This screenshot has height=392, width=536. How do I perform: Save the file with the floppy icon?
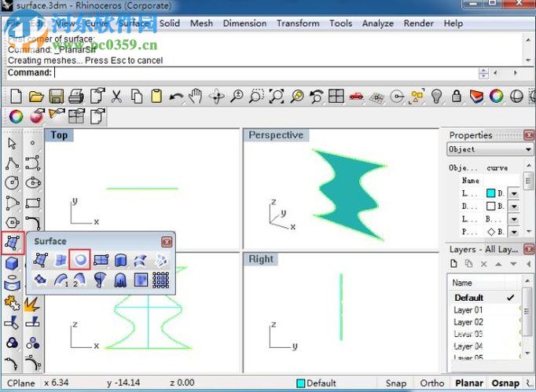point(56,97)
